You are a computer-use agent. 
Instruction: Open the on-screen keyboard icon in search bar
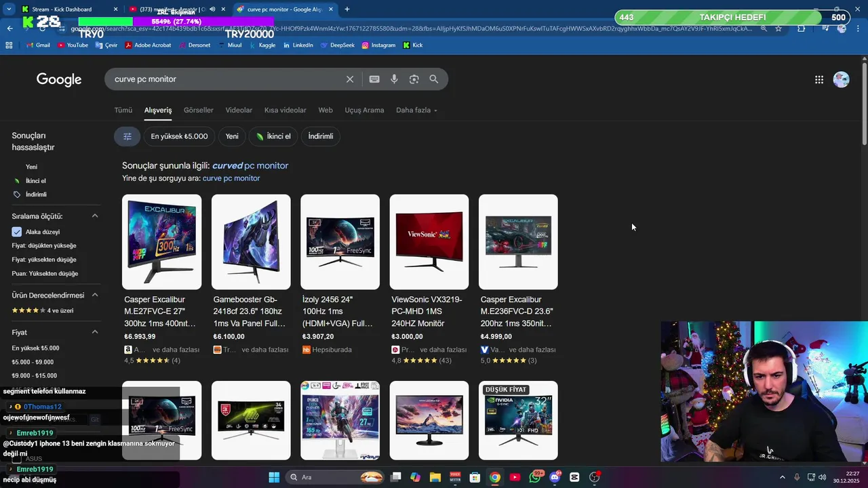tap(374, 79)
